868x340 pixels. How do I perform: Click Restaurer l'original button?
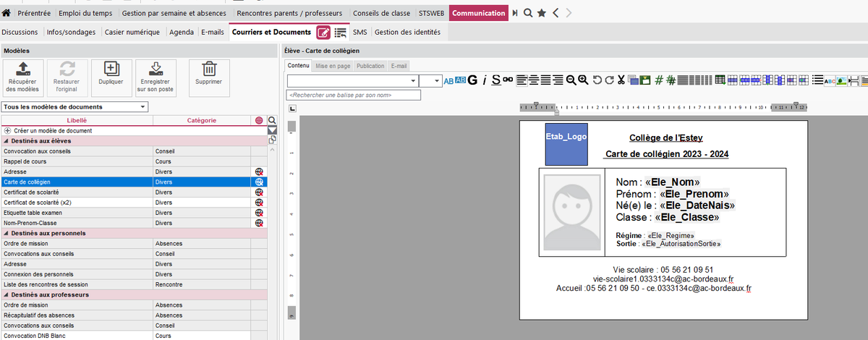pos(67,78)
